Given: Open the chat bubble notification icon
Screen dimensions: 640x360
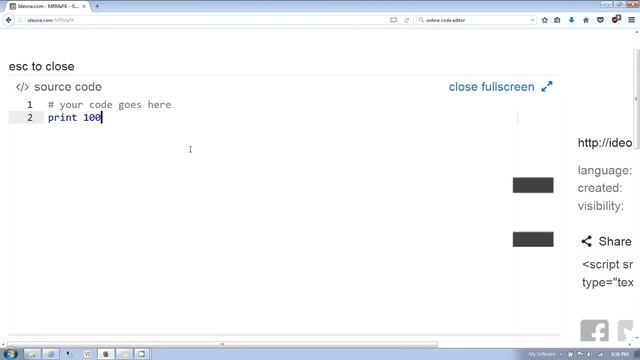Looking at the screenshot, I should [616, 19].
